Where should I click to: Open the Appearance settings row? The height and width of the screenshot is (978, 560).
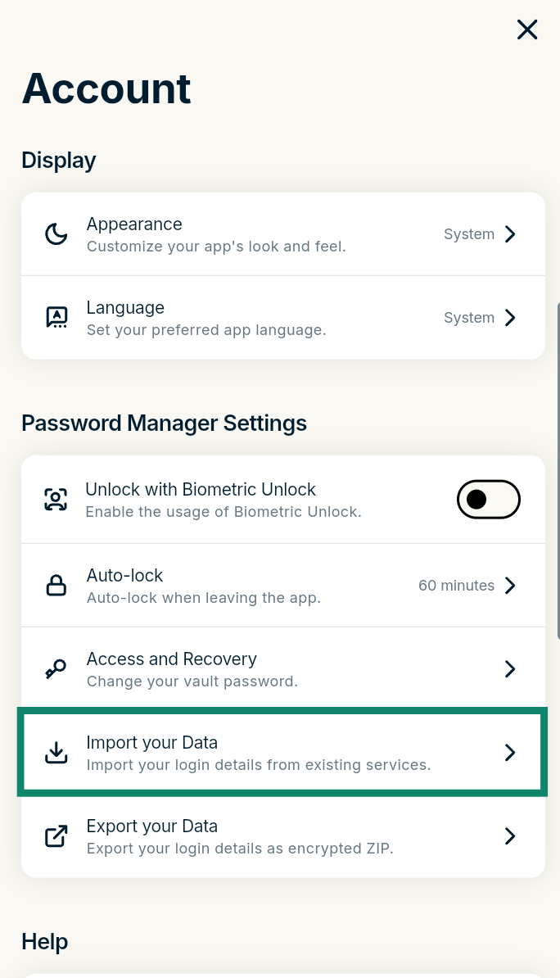pos(283,234)
